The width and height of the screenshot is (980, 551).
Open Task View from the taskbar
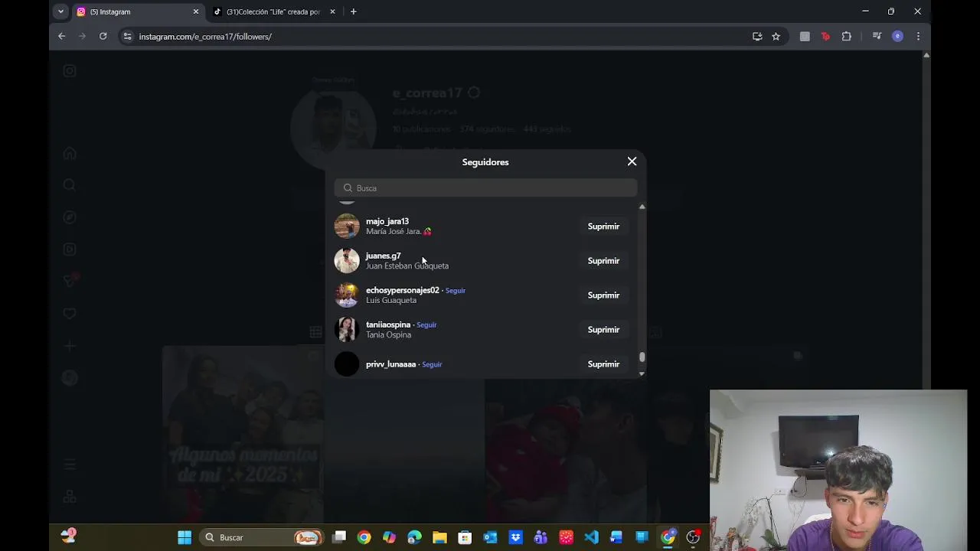click(x=339, y=537)
